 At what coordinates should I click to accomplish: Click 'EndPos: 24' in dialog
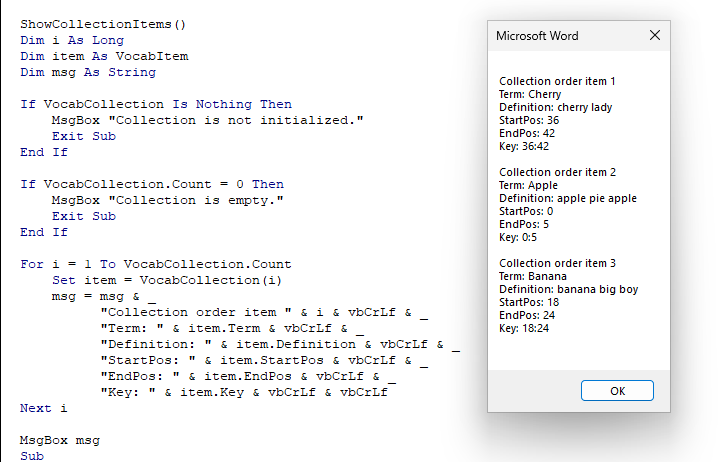pyautogui.click(x=527, y=315)
